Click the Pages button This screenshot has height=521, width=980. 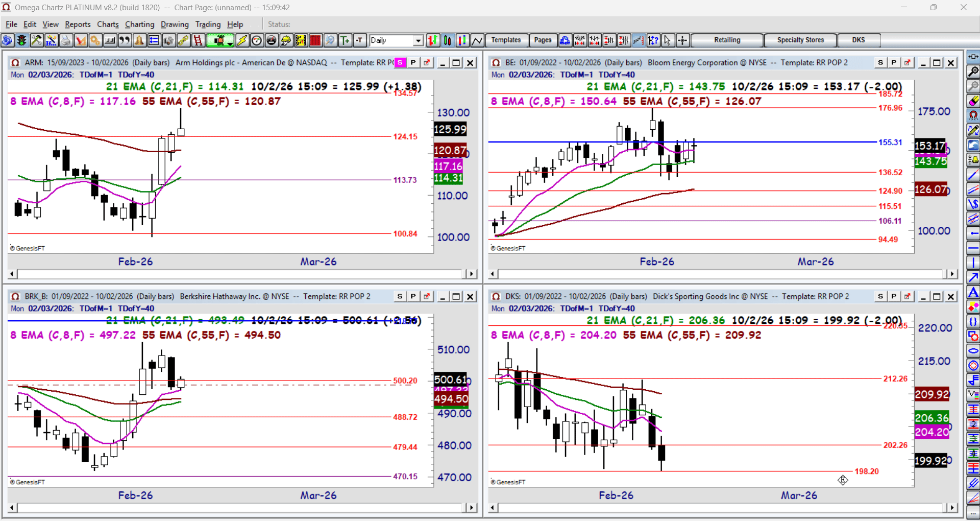click(x=543, y=40)
